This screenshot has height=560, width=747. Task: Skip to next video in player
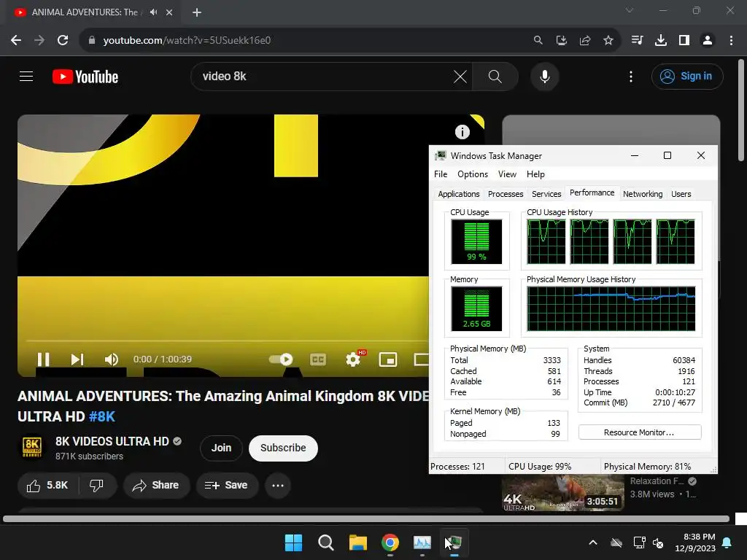77,359
